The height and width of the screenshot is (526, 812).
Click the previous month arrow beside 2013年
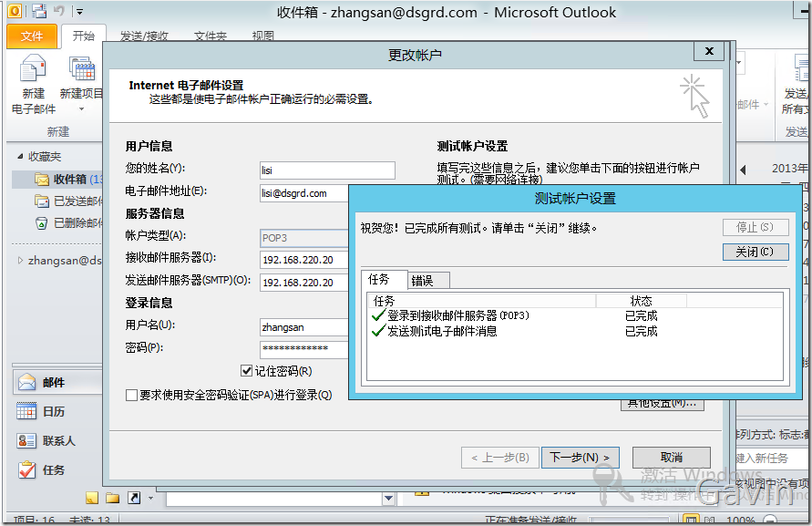[744, 170]
